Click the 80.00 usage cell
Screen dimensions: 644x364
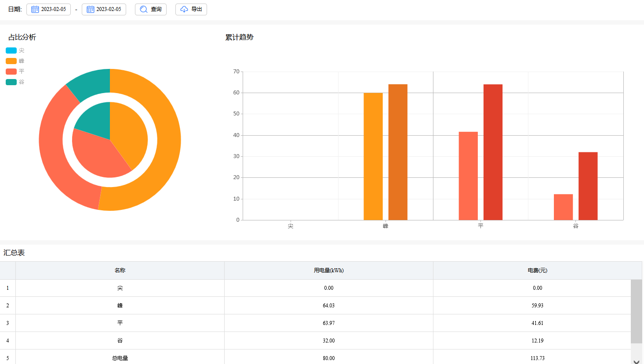(x=329, y=357)
